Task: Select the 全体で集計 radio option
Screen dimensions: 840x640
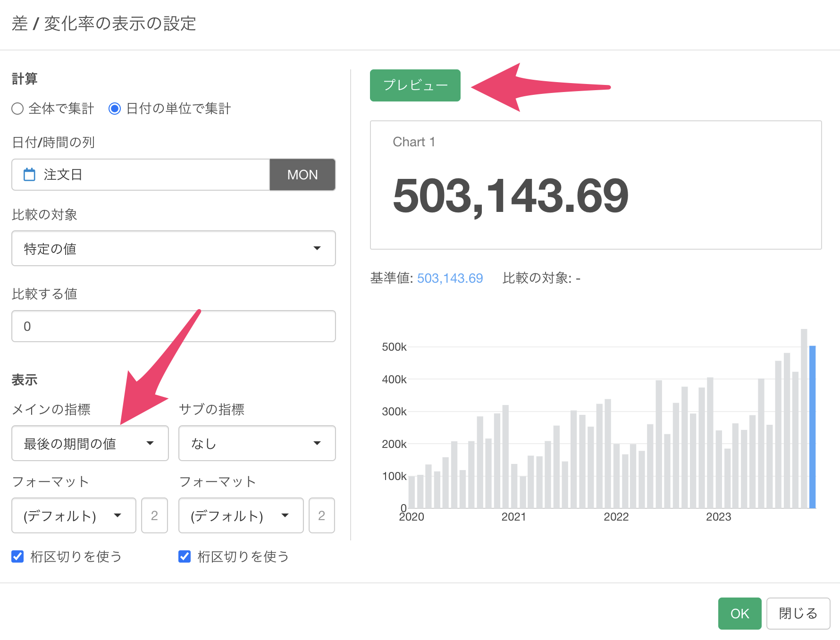Action: pos(17,109)
